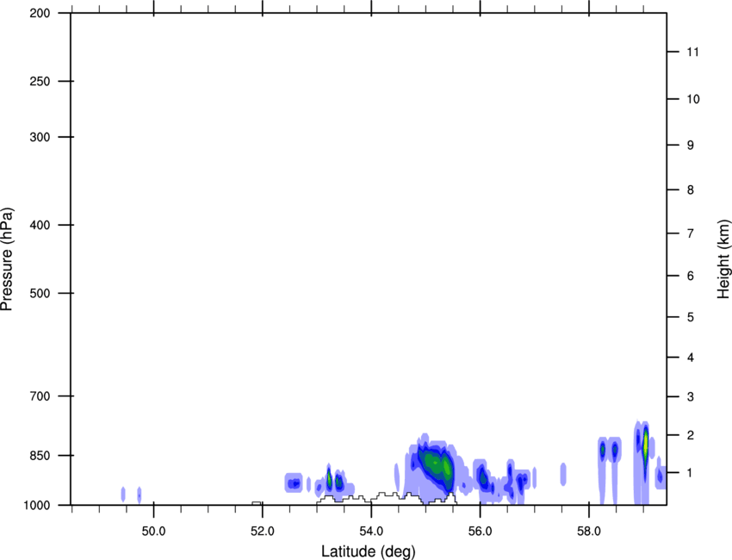Click the Height (km) axis title
This screenshot has height=560, width=732.
[x=723, y=258]
